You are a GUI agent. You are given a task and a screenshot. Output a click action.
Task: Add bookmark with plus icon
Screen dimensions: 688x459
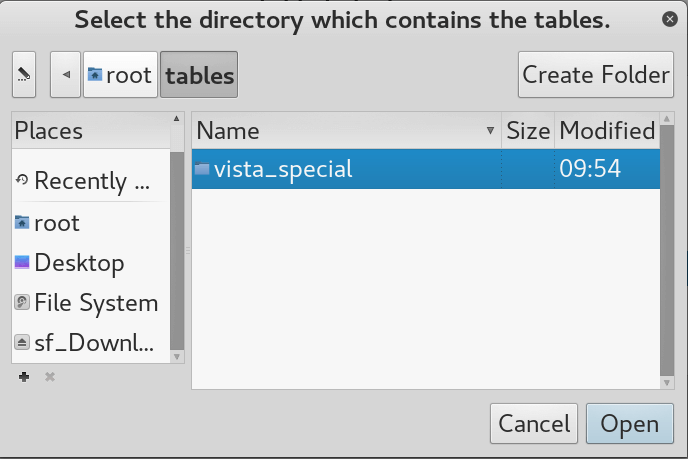coord(24,377)
